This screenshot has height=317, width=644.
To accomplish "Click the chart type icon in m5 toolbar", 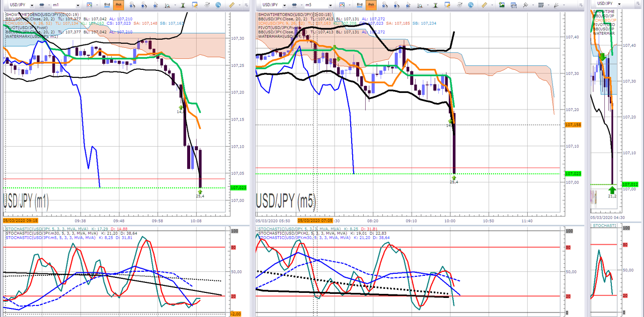I will point(342,5).
